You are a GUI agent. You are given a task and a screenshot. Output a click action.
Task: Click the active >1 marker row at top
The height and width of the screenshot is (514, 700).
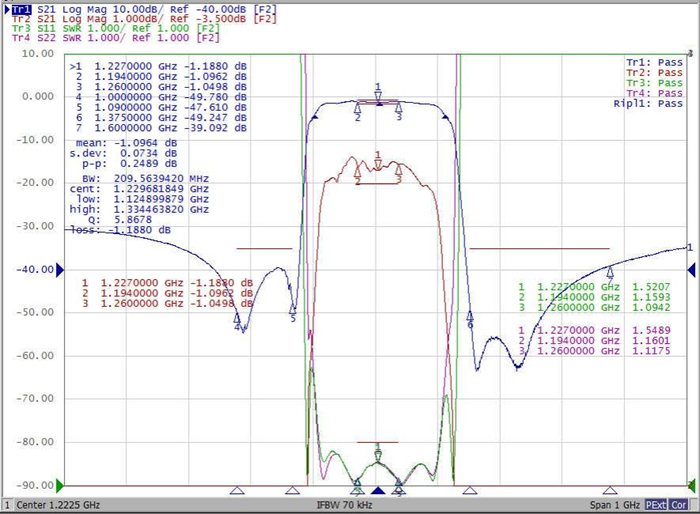pos(158,66)
